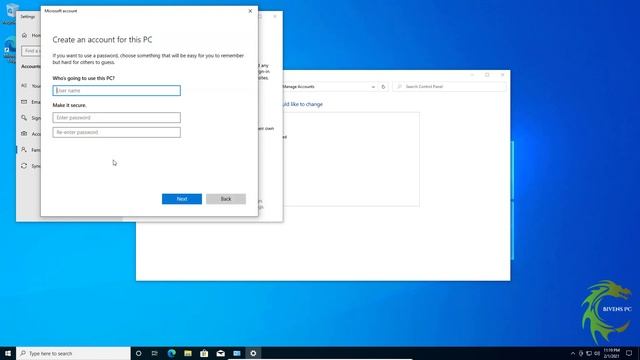Open Email & accounts envelope icon in Settings
640x360 pixels.
[24, 102]
